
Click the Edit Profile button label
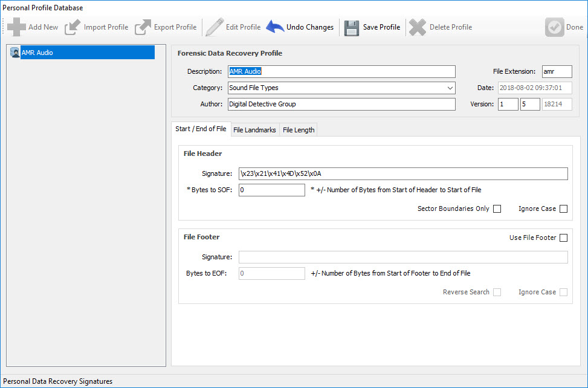[x=243, y=27]
